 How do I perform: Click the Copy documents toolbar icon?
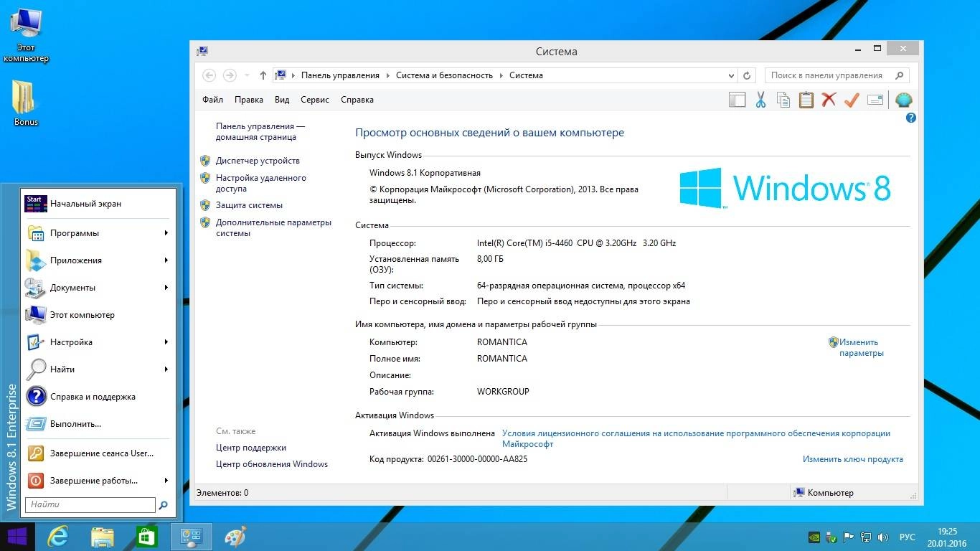783,100
